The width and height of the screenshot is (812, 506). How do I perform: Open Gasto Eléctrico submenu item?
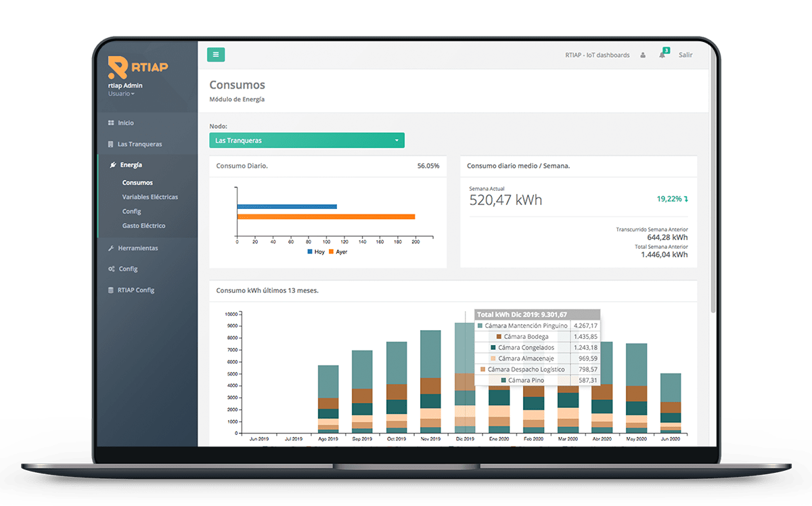tap(143, 226)
